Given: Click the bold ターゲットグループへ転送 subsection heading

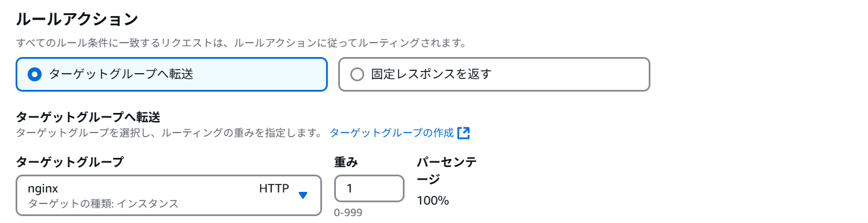Looking at the screenshot, I should click(x=88, y=118).
